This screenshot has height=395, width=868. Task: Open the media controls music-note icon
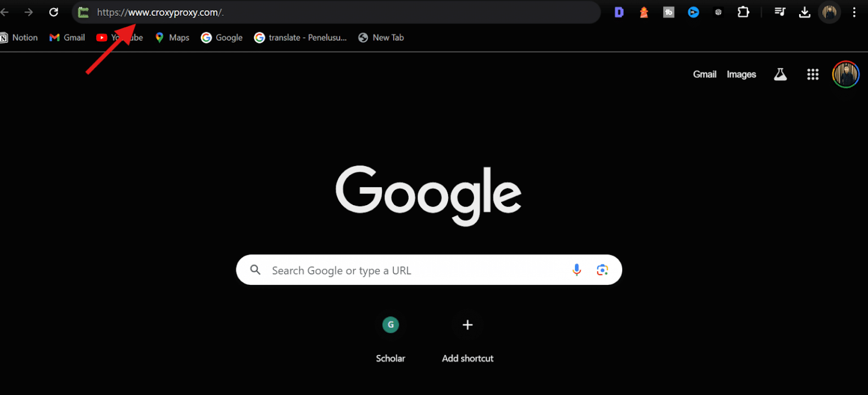point(780,12)
